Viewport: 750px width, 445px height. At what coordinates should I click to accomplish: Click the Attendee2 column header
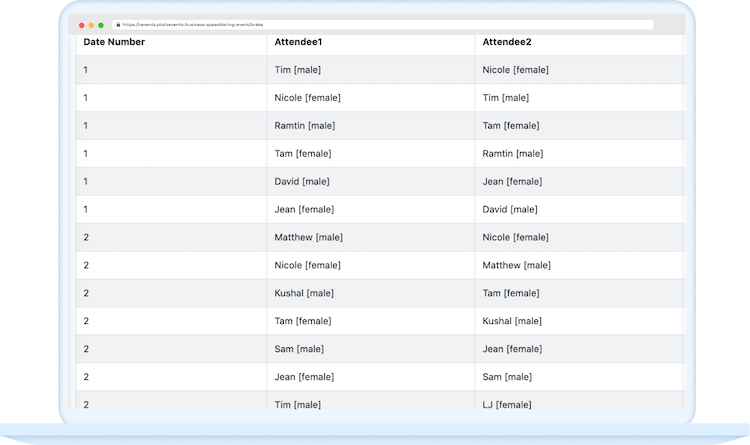point(506,42)
